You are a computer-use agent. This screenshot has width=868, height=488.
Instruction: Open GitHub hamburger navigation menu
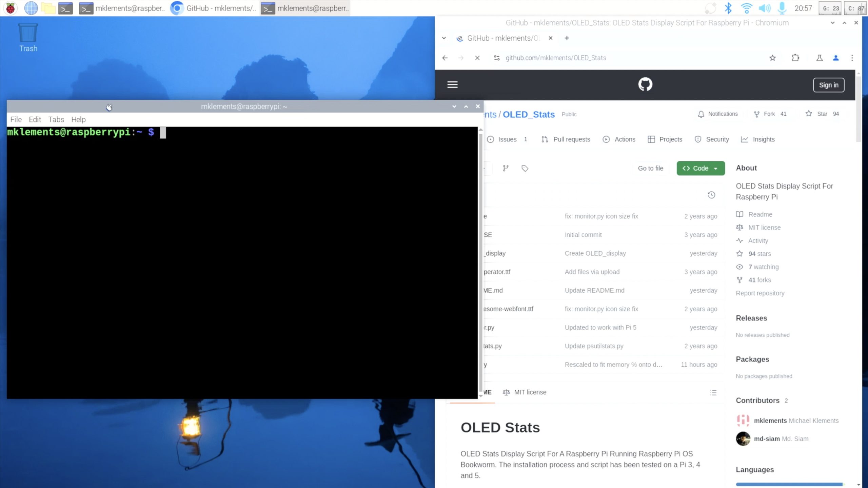pos(452,84)
